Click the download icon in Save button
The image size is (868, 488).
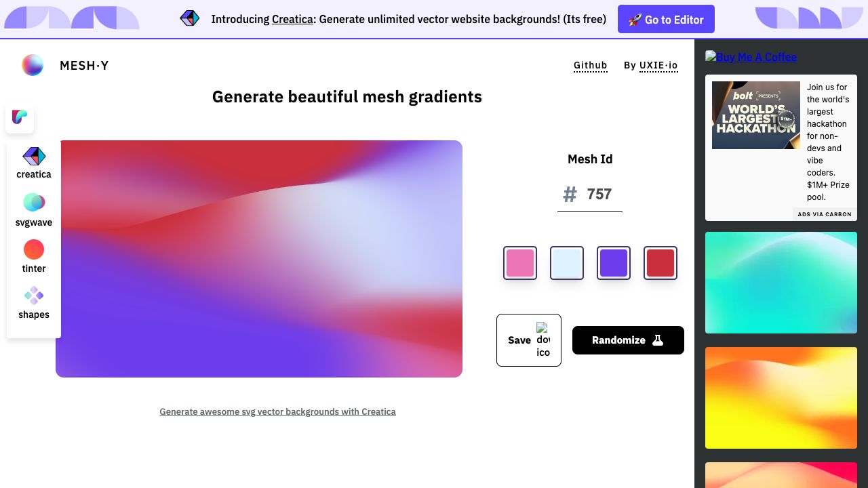(x=543, y=340)
